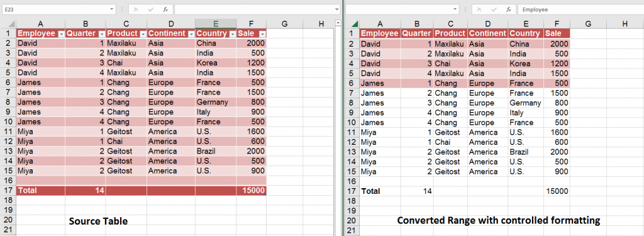Click the left formula bar Cancel X icon
644x236 pixels.
(x=136, y=9)
